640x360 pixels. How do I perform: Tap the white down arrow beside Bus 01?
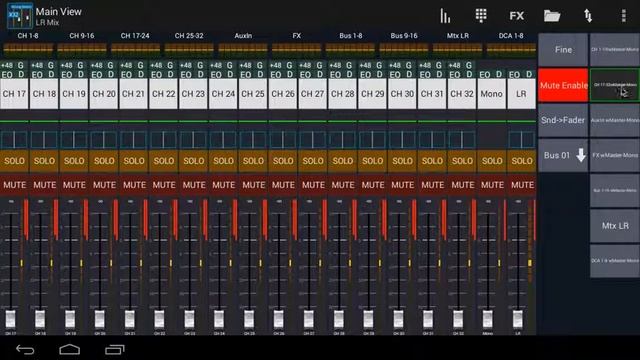[581, 155]
